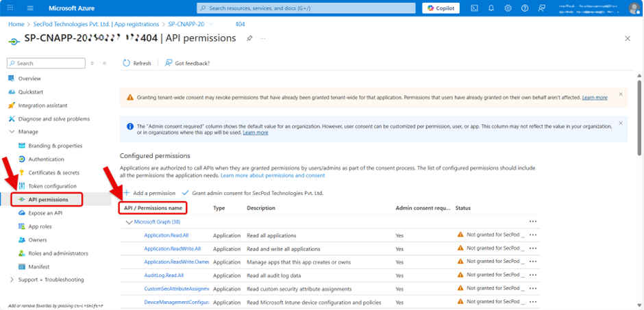
Task: Open Certificates & secrets in sidebar
Action: pos(53,172)
